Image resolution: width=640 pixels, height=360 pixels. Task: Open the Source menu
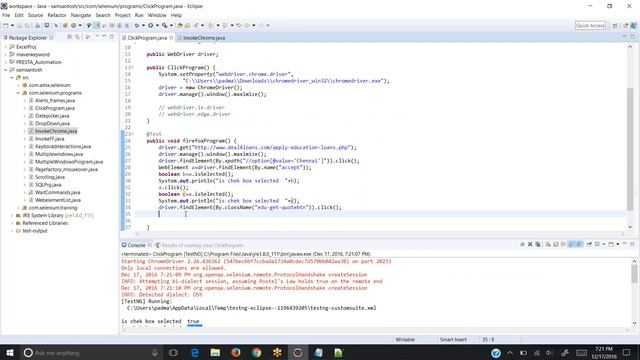coord(35,15)
